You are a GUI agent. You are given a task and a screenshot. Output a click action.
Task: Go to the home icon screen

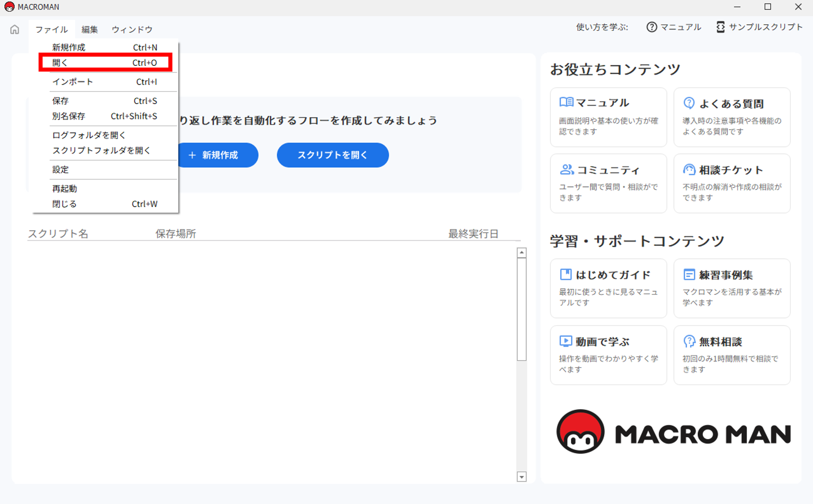[x=15, y=30]
